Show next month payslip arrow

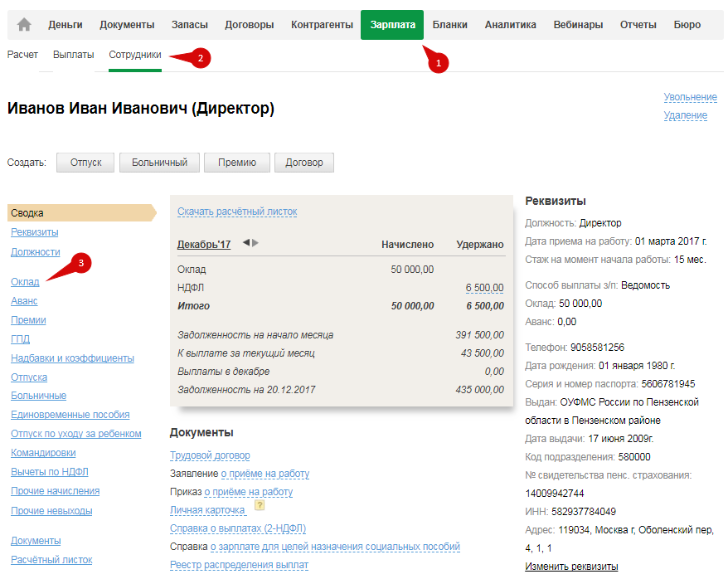point(255,242)
